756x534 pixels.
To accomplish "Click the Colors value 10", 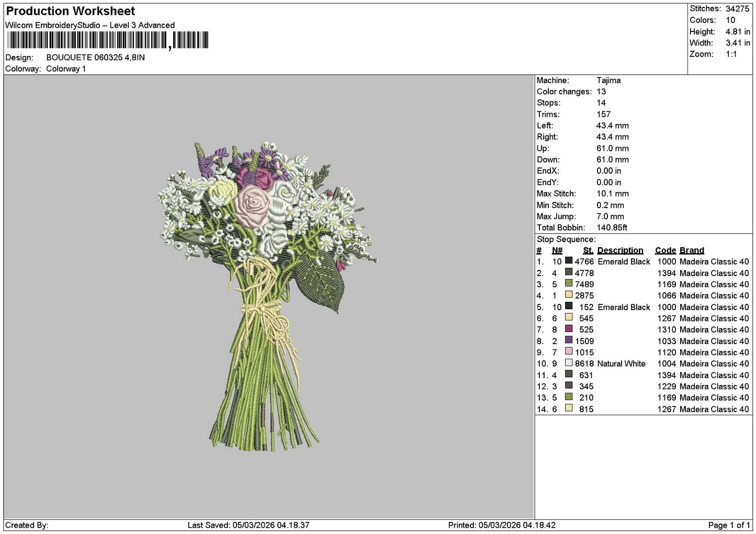I will tap(730, 20).
